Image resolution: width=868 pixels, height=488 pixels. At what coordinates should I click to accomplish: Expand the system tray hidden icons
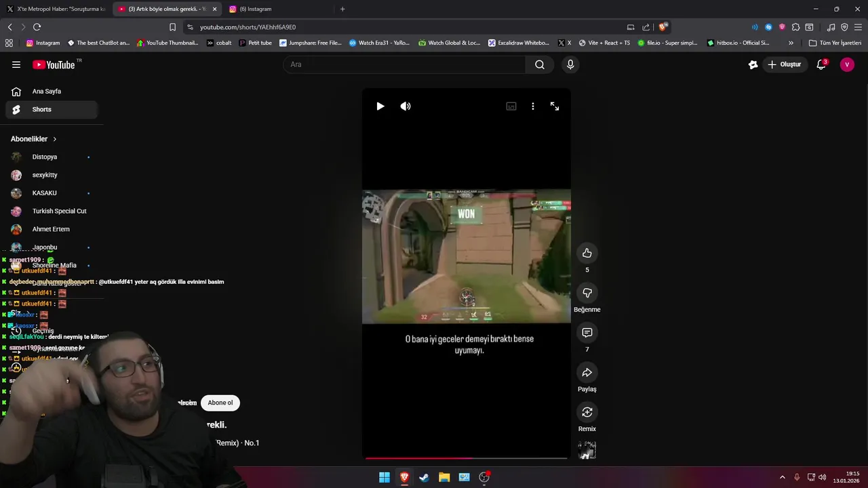click(x=782, y=477)
